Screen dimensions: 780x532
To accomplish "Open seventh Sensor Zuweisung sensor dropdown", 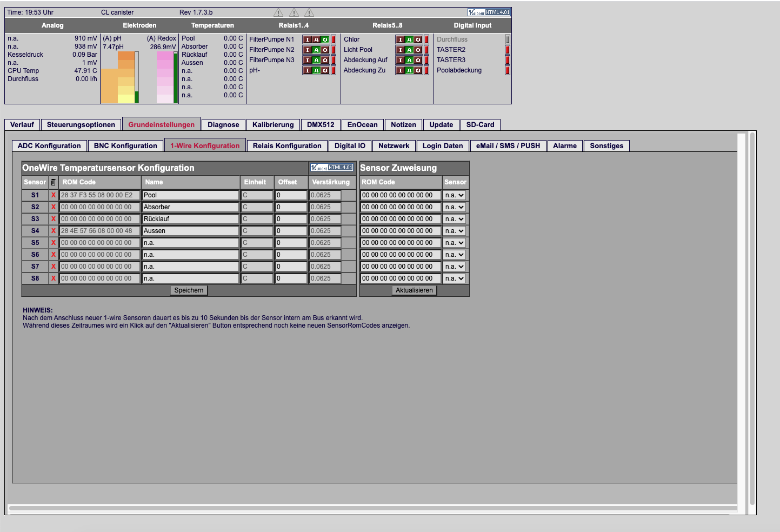I will click(x=455, y=267).
